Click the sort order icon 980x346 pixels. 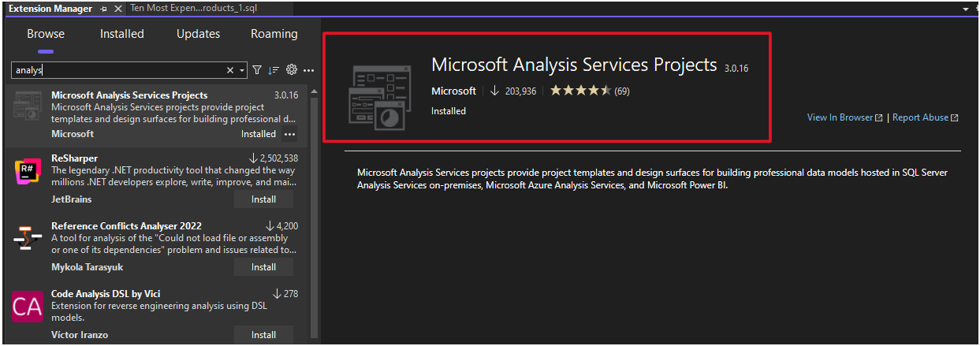click(274, 70)
